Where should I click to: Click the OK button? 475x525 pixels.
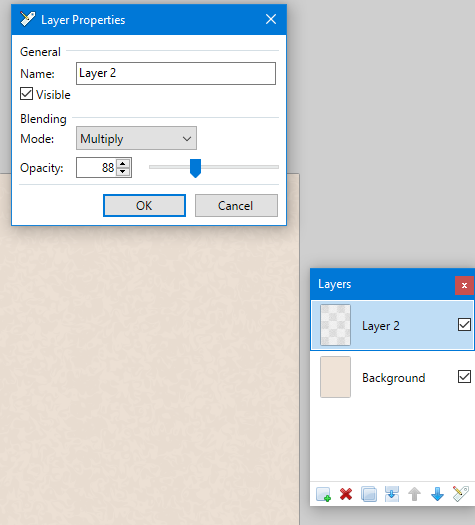[144, 206]
